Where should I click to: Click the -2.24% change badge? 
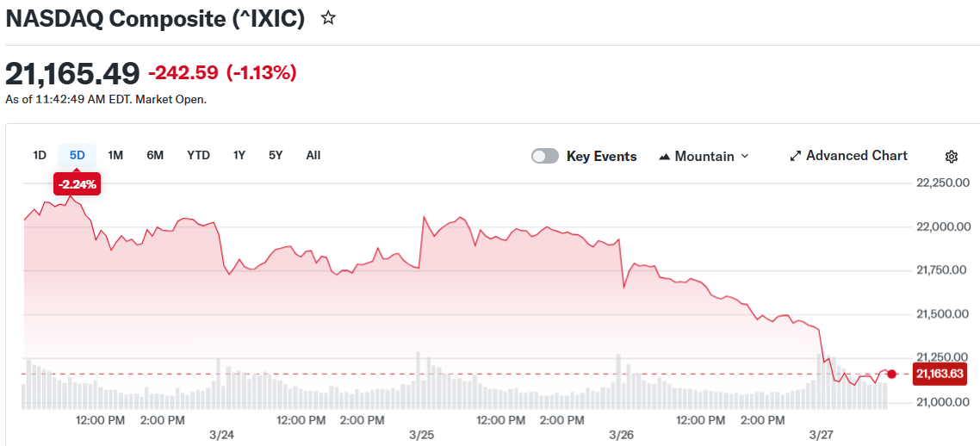(x=78, y=184)
